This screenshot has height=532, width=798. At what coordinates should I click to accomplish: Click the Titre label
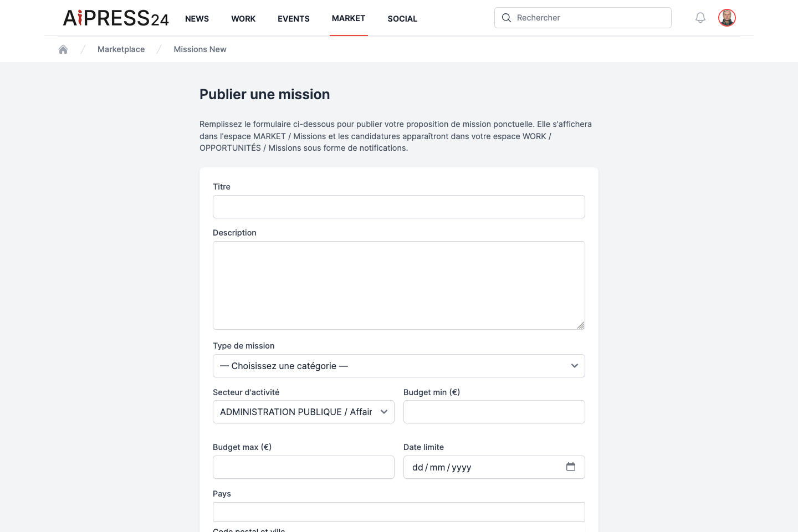point(222,187)
